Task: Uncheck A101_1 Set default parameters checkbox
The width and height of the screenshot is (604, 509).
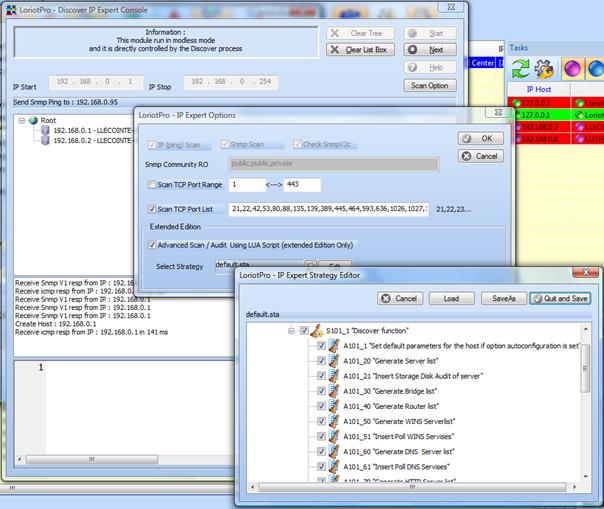Action: (x=321, y=346)
